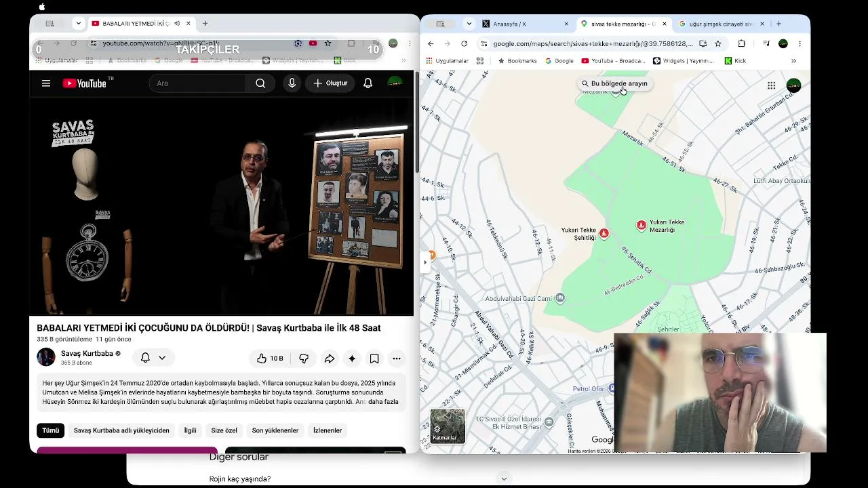
Task: Select the Tümü filter chip
Action: (x=51, y=430)
